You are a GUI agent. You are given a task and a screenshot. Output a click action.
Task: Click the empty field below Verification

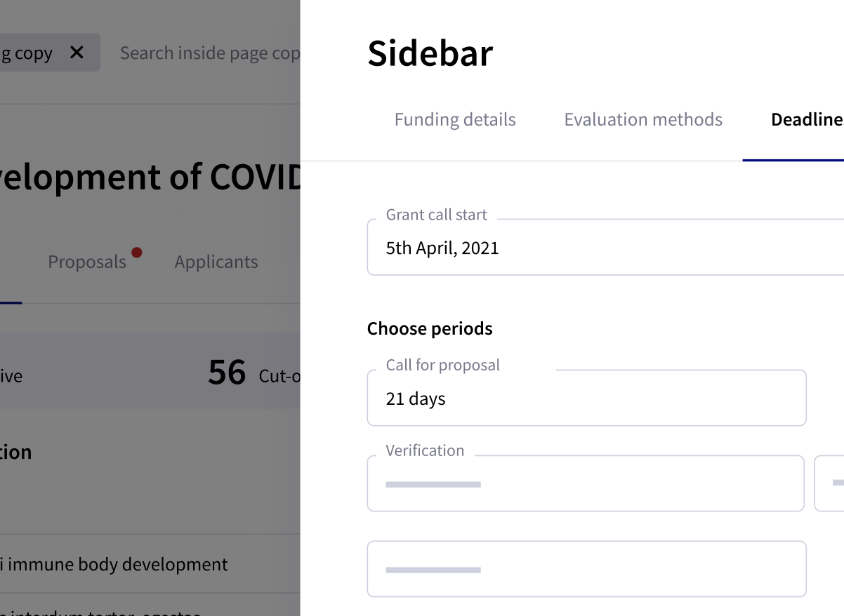[x=586, y=569]
